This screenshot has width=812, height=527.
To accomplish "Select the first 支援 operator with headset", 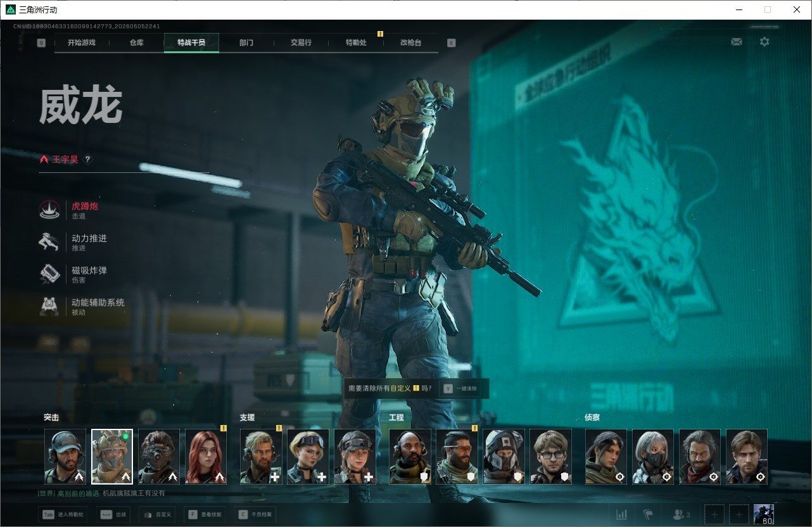I will coord(261,457).
